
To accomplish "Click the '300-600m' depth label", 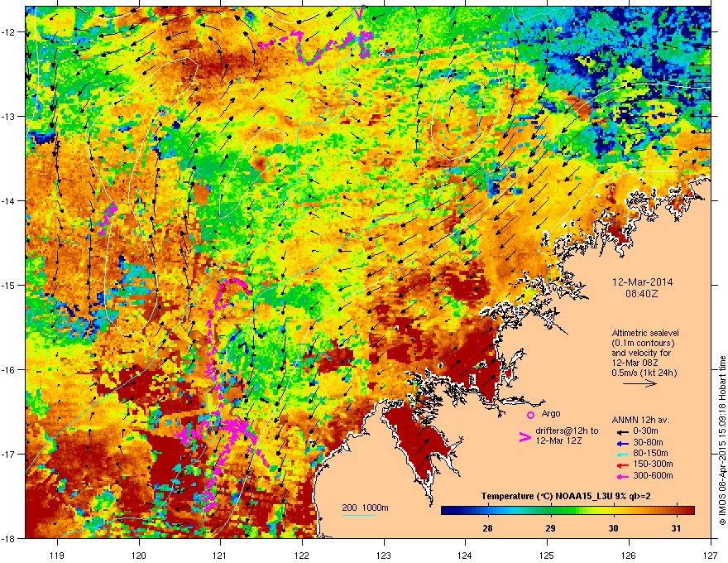I will tap(653, 475).
